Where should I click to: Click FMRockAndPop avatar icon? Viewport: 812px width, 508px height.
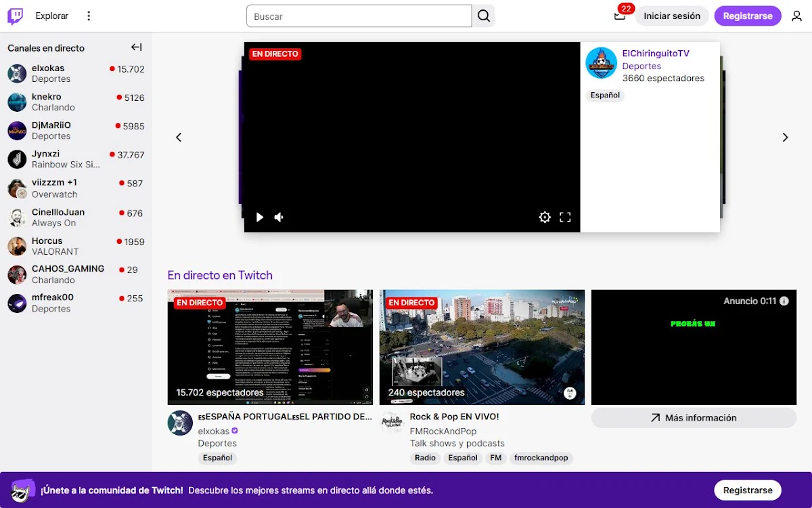[392, 423]
